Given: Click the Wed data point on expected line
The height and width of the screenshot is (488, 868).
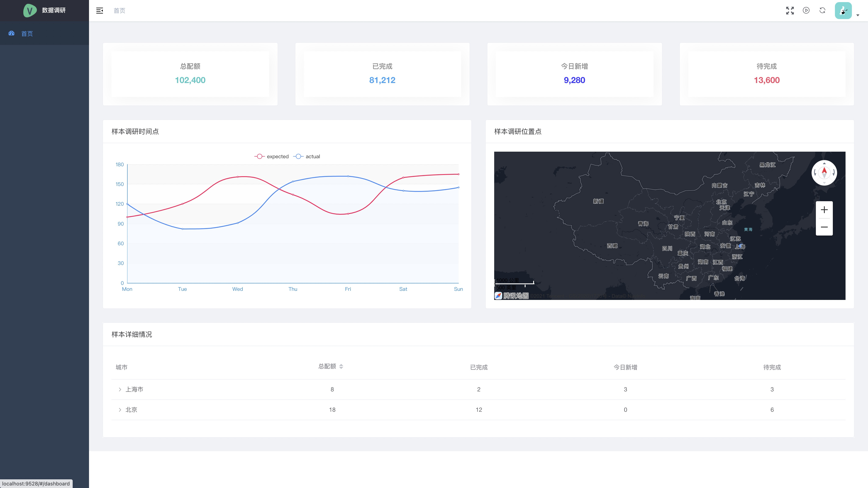Looking at the screenshot, I should (238, 177).
